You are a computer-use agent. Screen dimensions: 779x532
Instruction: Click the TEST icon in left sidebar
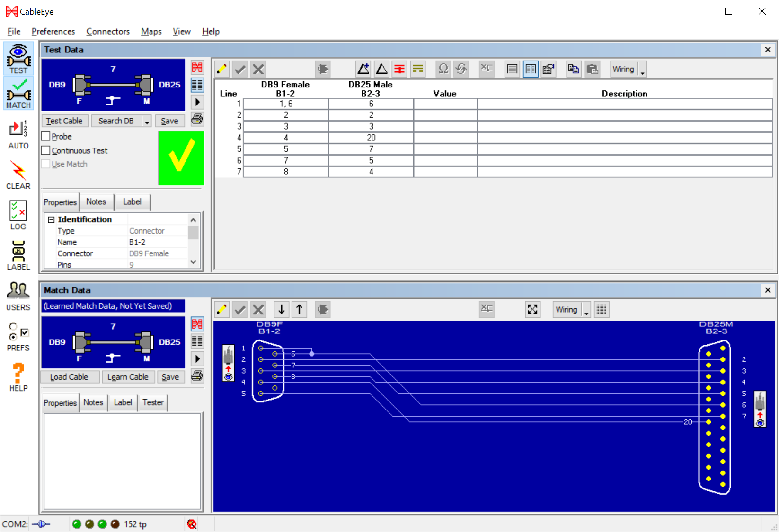pos(18,59)
